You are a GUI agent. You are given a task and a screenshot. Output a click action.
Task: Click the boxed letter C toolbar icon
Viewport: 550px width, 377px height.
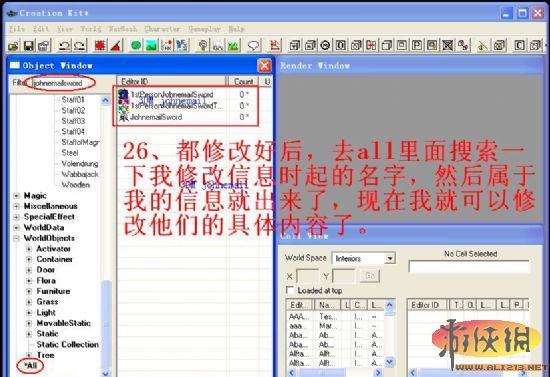[x=520, y=45]
